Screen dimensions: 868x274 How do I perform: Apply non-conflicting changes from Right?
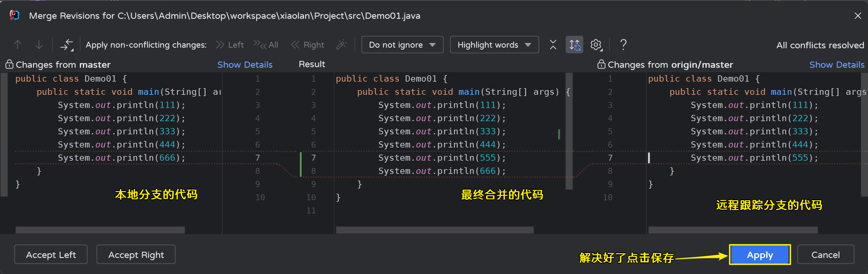tap(308, 45)
